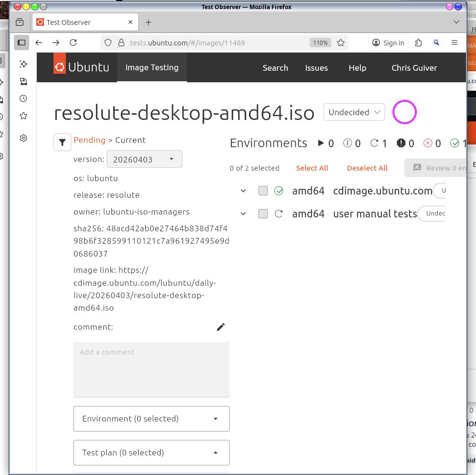Click Select All link
476x475 pixels.
point(312,168)
